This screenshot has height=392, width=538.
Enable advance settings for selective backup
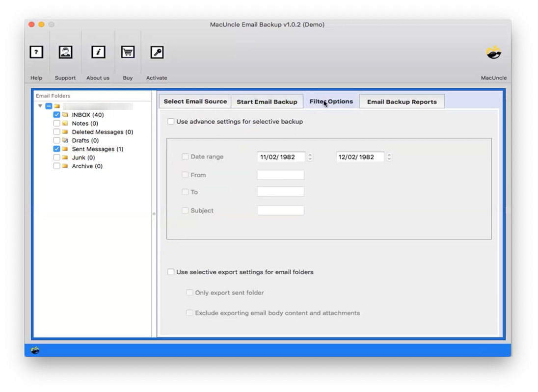pos(171,121)
